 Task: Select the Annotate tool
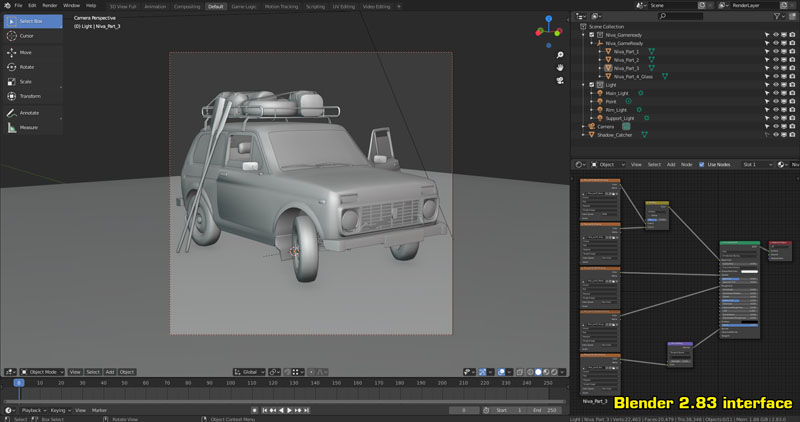[x=29, y=113]
